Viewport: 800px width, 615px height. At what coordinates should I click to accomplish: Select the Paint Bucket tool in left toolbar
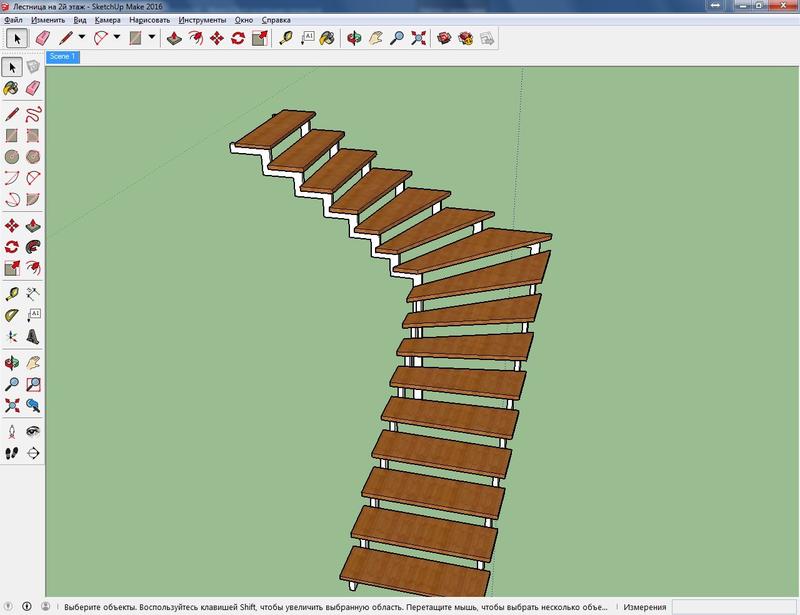11,88
